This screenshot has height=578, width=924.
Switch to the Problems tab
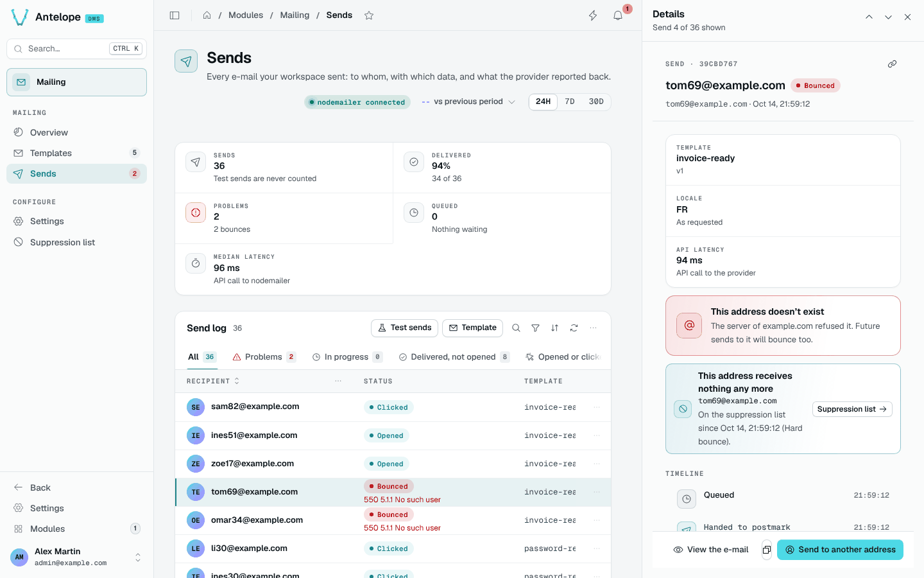click(x=264, y=357)
